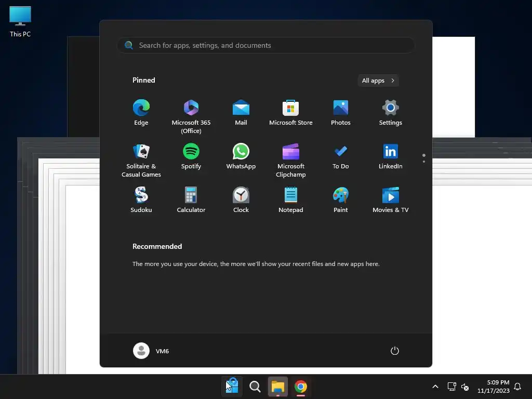
Task: Switch to Google Chrome on taskbar
Action: coord(301,387)
